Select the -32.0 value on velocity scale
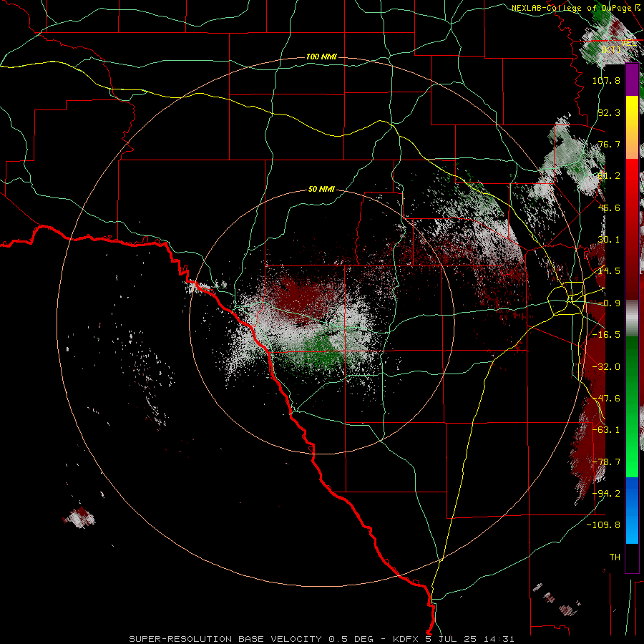Screen dimensions: 644x644 606,367
